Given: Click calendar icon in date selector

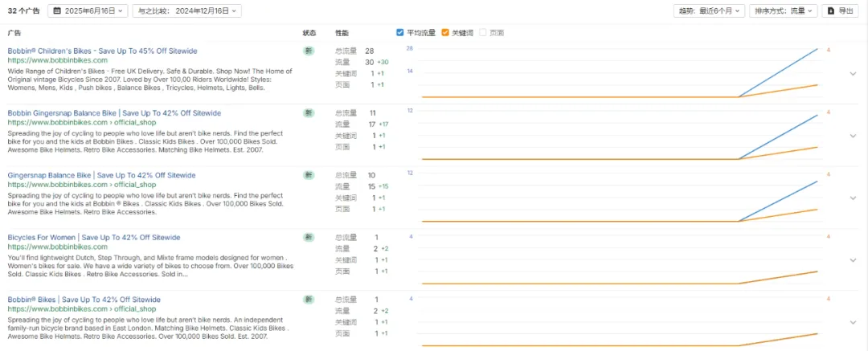Looking at the screenshot, I should click(x=56, y=10).
